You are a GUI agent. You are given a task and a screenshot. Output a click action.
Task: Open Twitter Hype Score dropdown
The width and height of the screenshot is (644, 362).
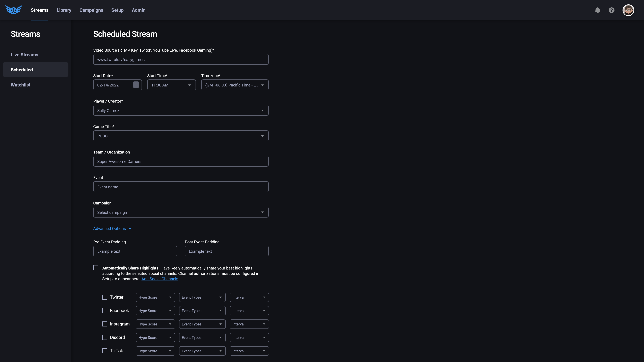155,297
